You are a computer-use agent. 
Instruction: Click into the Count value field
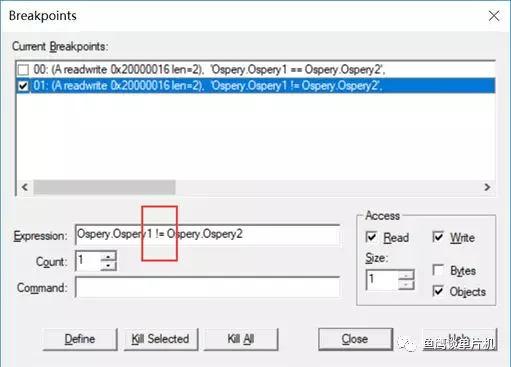click(x=88, y=261)
